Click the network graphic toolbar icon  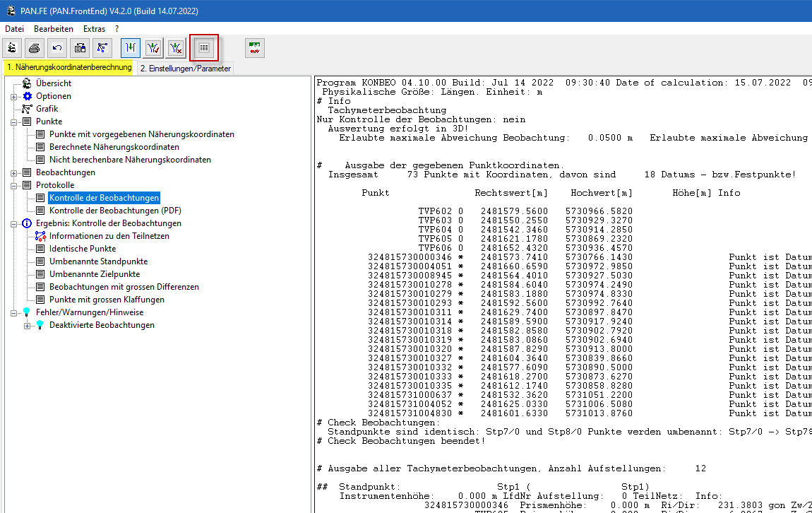(x=102, y=48)
